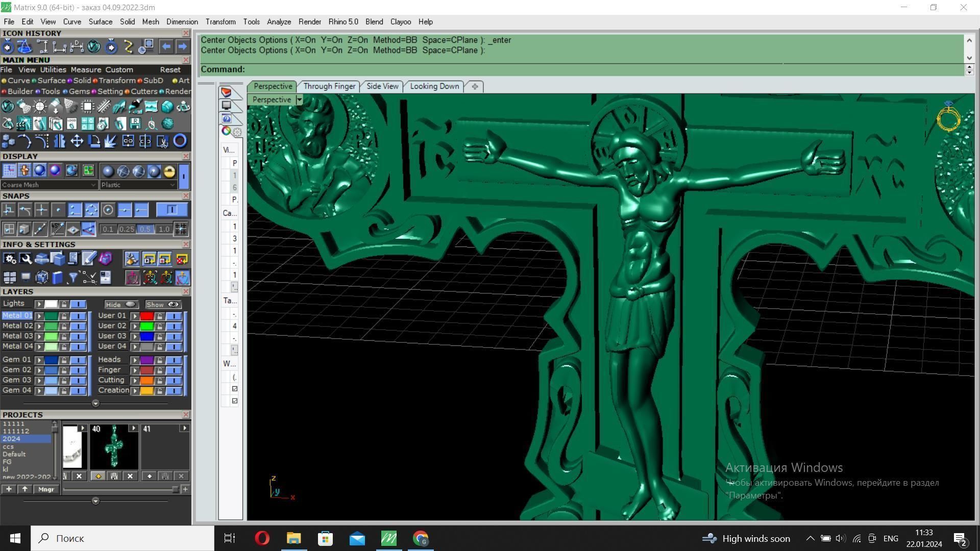
Task: Click the Creation layer orange-yellow swatch
Action: (147, 391)
